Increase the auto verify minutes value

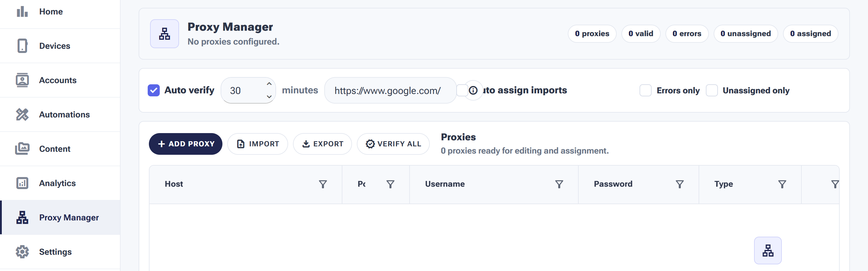coord(269,84)
